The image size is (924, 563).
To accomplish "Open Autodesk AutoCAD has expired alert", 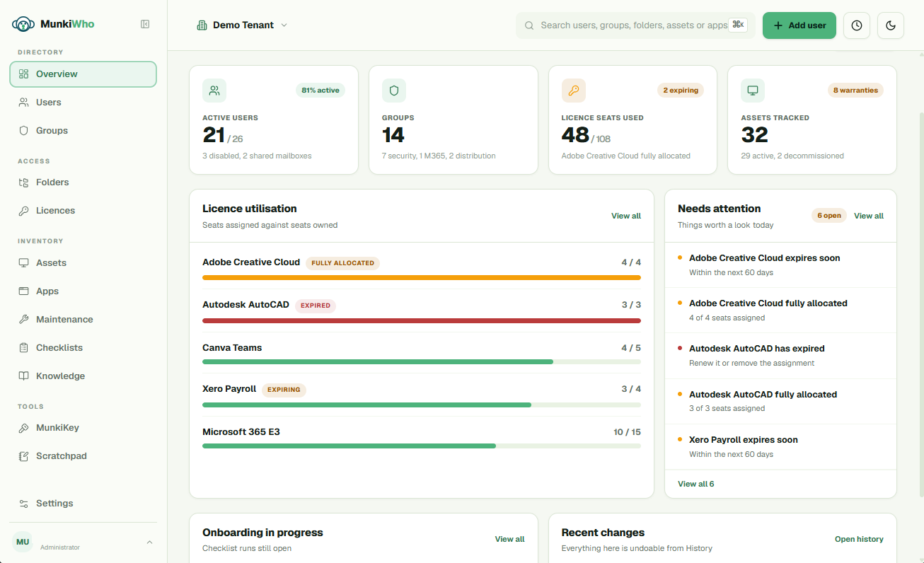I will click(780, 356).
